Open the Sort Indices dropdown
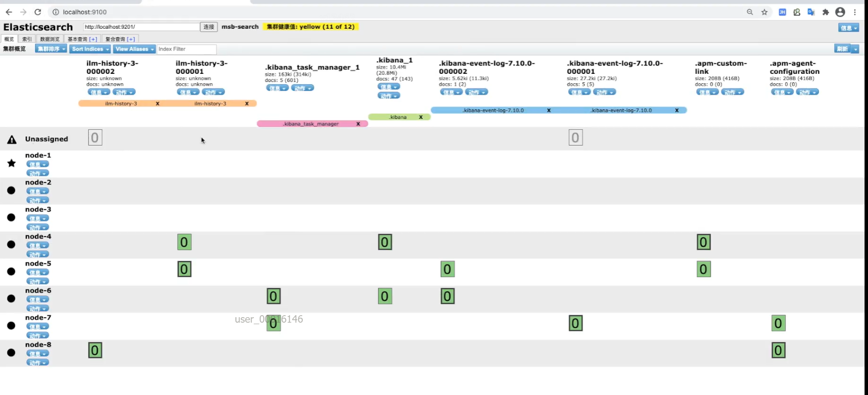The image size is (868, 395). tap(90, 49)
